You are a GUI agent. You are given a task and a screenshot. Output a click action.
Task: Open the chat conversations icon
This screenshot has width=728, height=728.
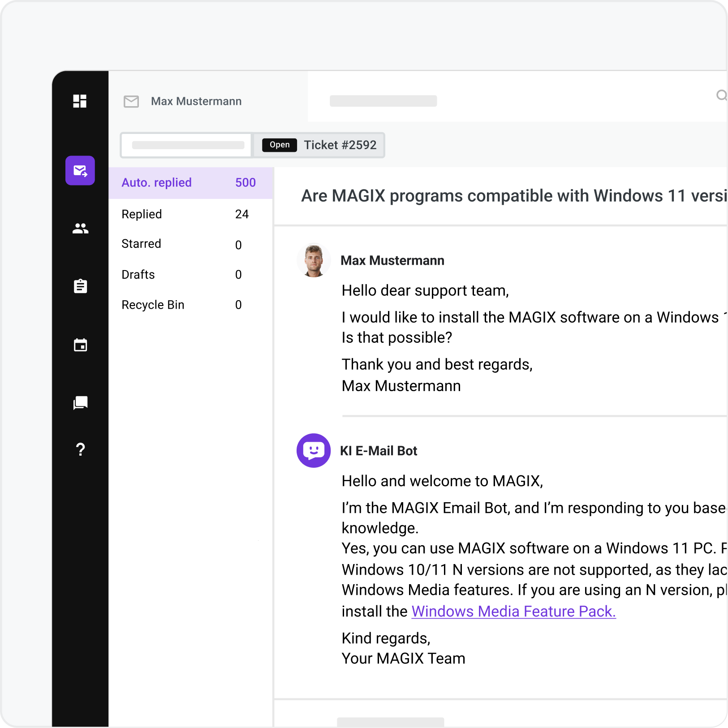(x=80, y=403)
